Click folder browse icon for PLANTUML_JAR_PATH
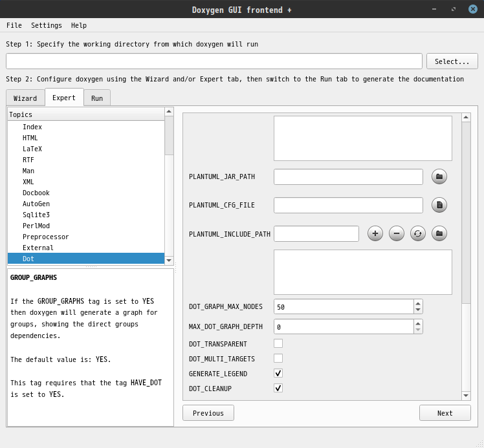This screenshot has width=484, height=448. [x=439, y=176]
